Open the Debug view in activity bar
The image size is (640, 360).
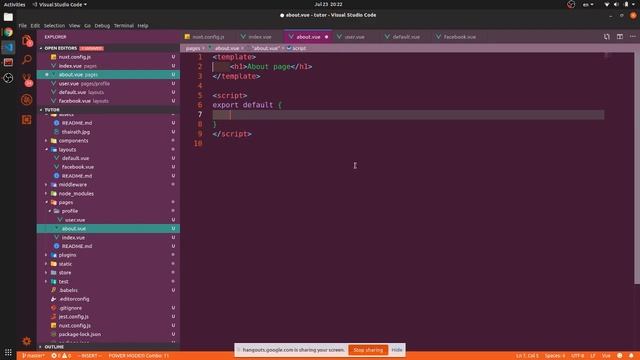pyautogui.click(x=27, y=100)
